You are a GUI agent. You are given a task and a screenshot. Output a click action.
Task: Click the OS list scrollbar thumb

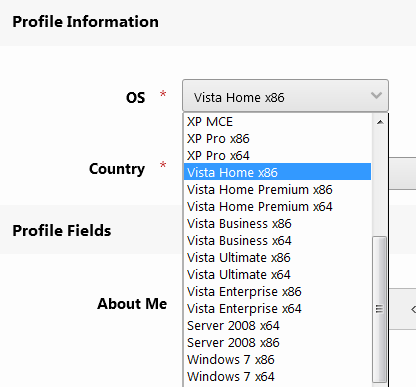pyautogui.click(x=380, y=309)
